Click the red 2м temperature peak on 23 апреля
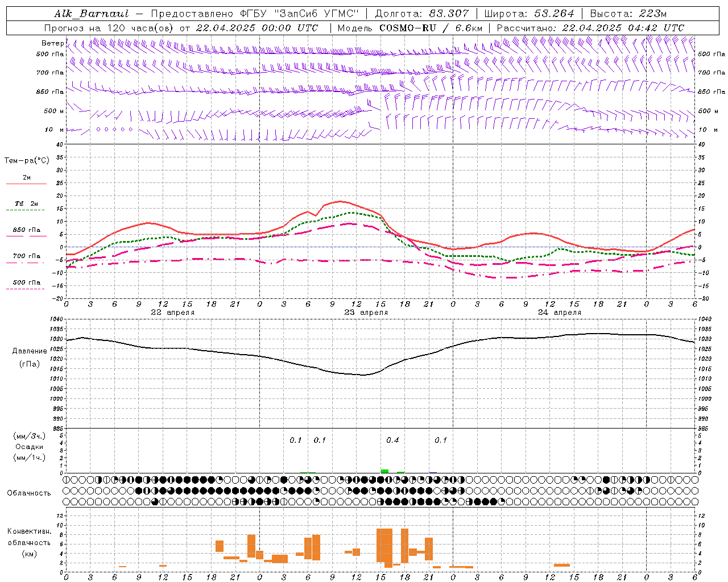 click(x=340, y=201)
